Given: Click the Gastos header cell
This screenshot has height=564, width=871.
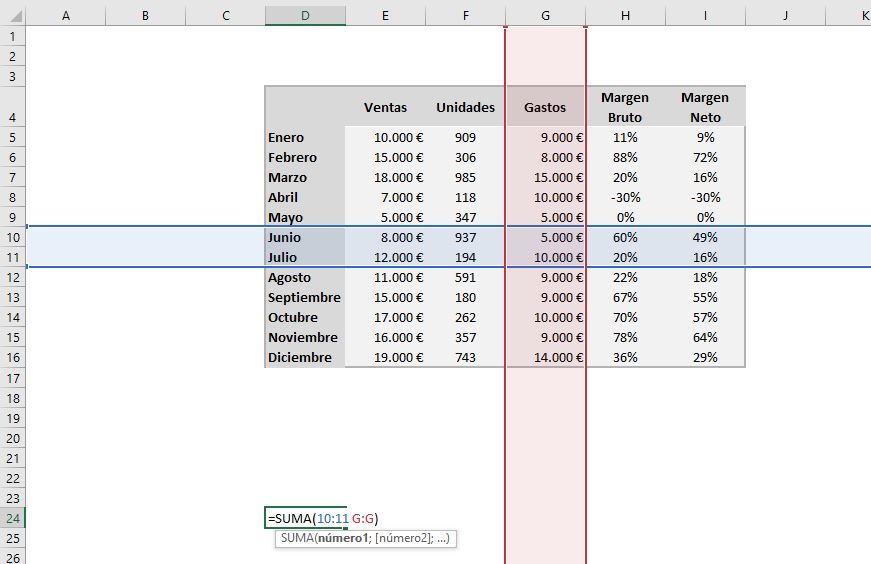Looking at the screenshot, I should (545, 107).
